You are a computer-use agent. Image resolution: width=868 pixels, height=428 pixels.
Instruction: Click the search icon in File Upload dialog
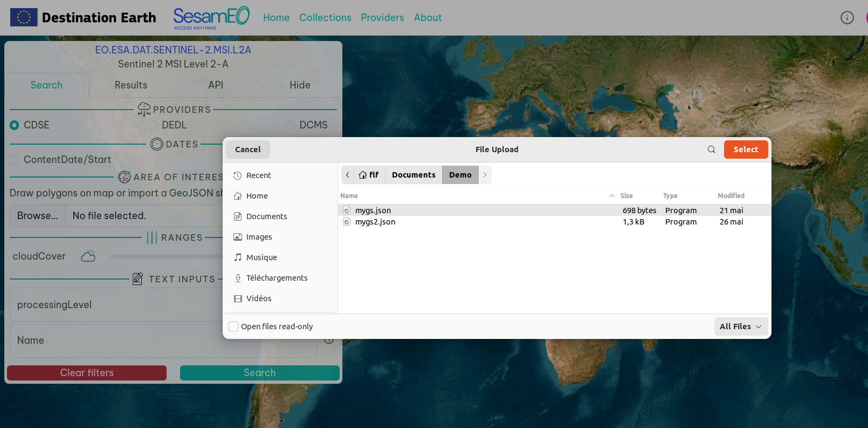coord(711,150)
